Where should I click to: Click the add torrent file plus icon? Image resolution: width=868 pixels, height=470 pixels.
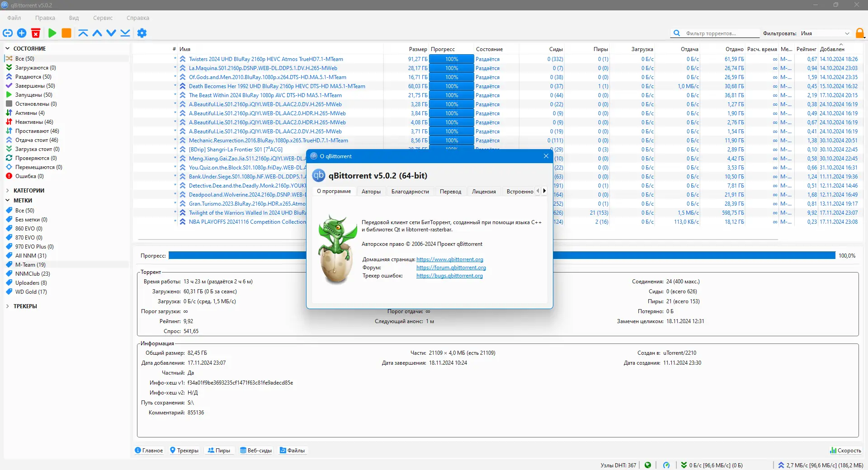[x=22, y=33]
